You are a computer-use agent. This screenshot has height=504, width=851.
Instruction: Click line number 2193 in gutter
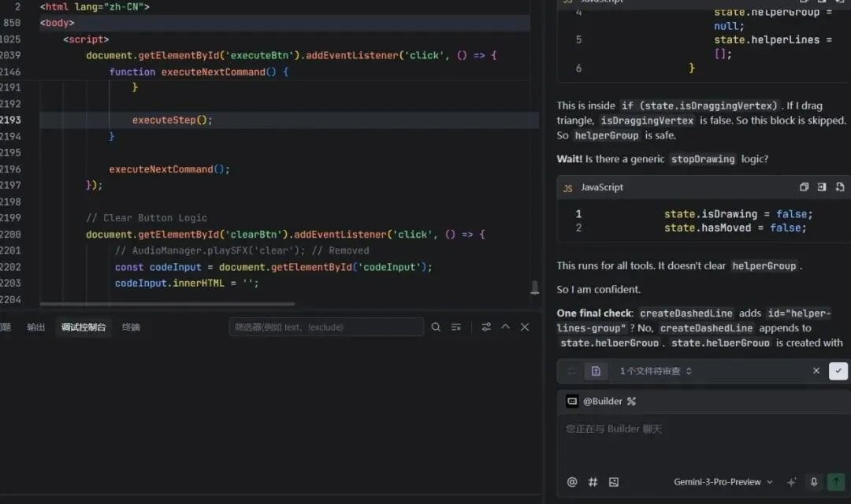[10, 120]
